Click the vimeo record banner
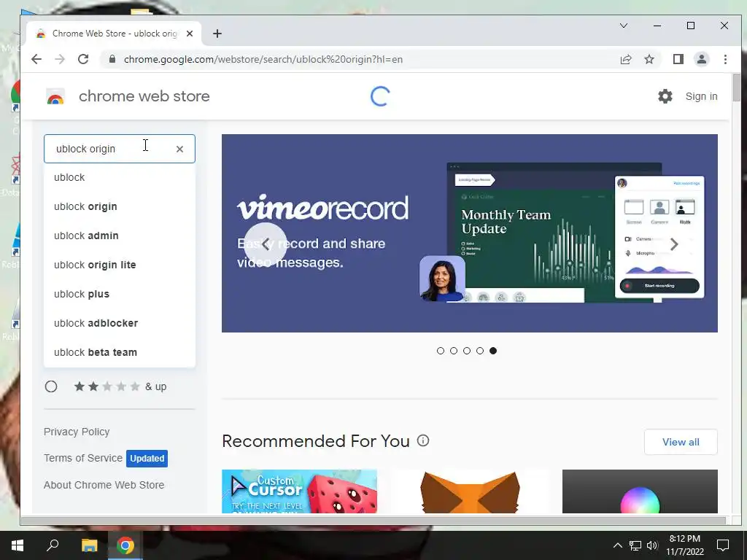Image resolution: width=747 pixels, height=560 pixels. 470,233
